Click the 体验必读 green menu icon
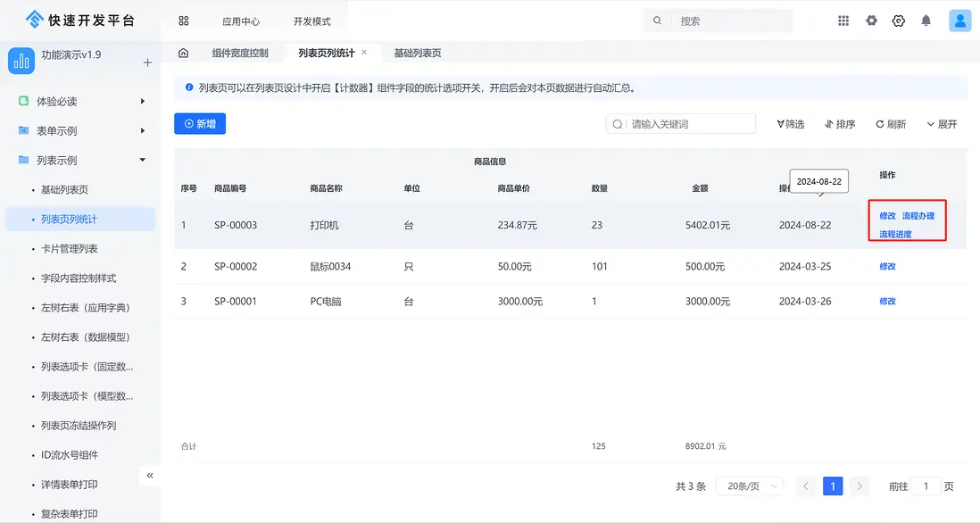Image resolution: width=980 pixels, height=523 pixels. (x=24, y=101)
